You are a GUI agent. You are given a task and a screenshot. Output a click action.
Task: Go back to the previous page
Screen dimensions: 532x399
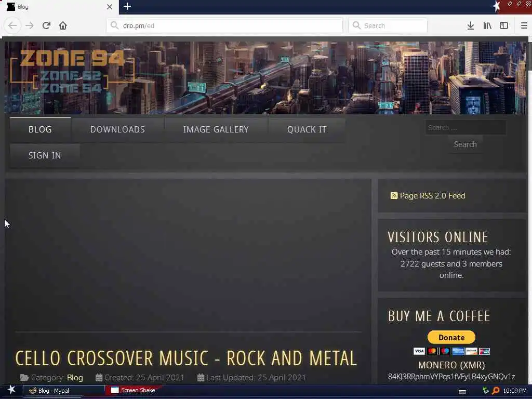[12, 25]
